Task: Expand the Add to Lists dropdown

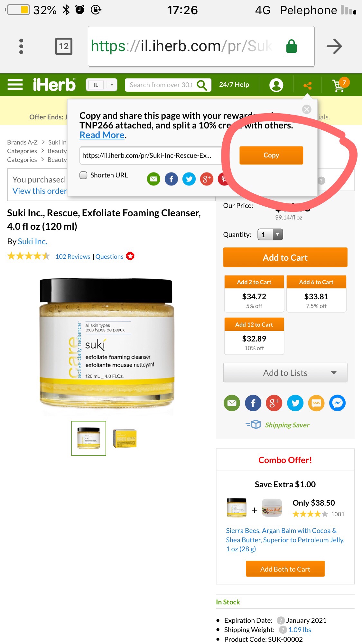Action: [285, 373]
